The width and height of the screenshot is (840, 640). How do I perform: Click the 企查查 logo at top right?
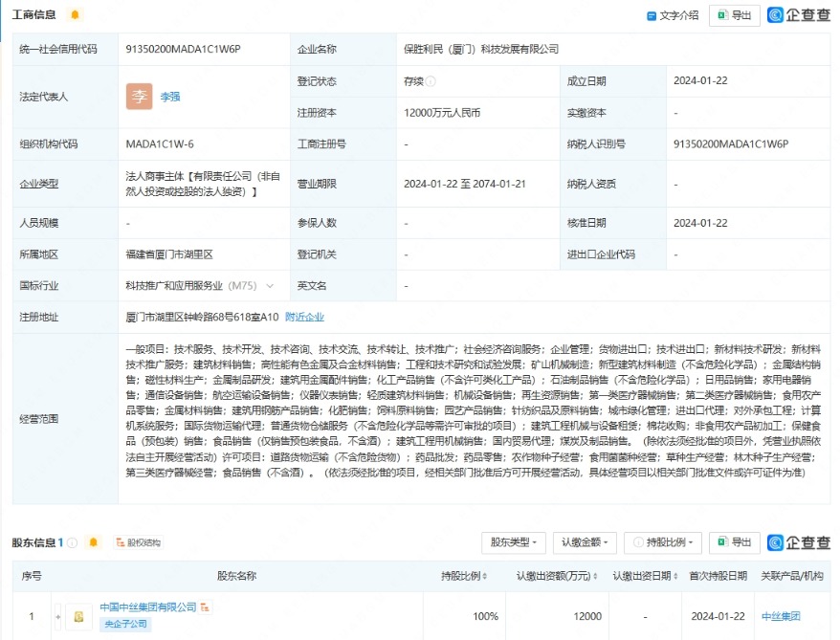(799, 15)
